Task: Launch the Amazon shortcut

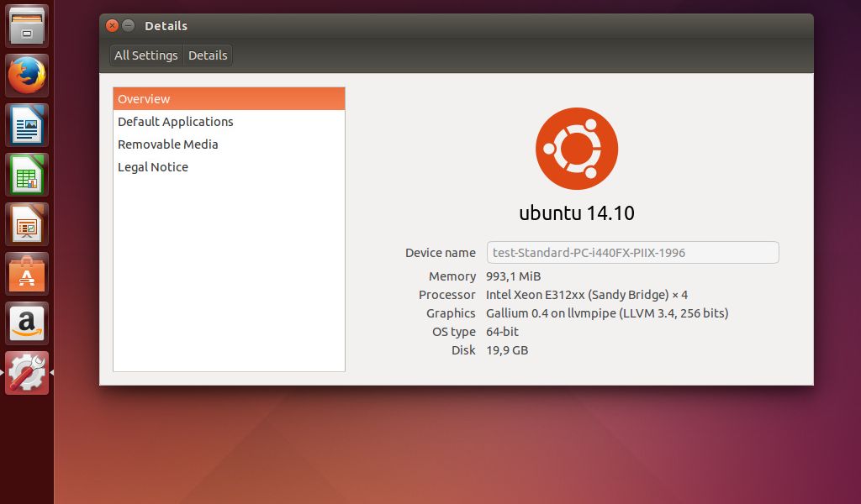Action: pyautogui.click(x=26, y=323)
